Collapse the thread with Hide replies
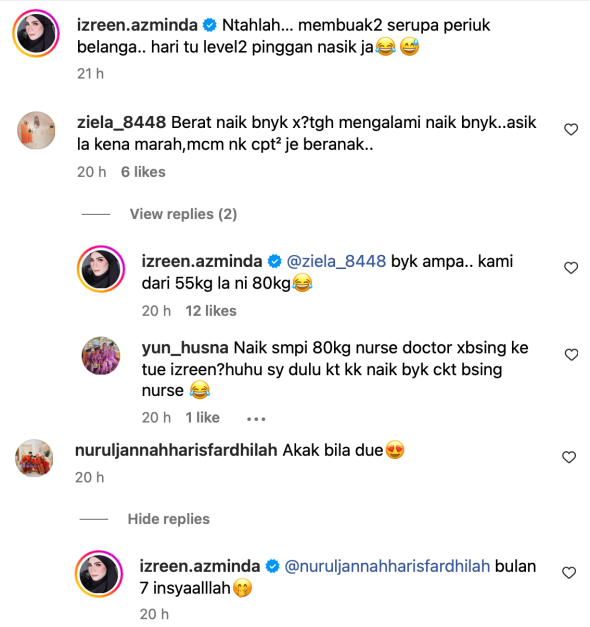This screenshot has width=590, height=627. (168, 519)
